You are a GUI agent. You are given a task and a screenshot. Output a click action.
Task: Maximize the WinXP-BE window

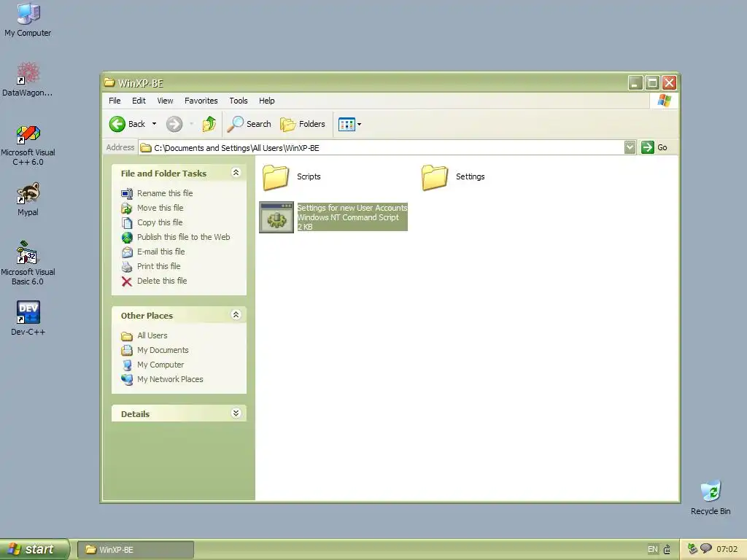(652, 83)
